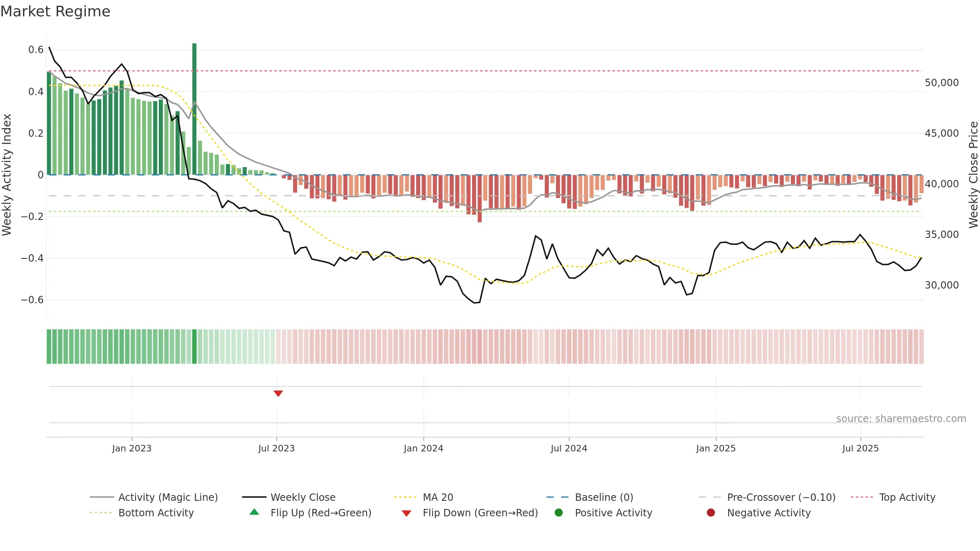Toggle the Baseline (0) legend entry
This screenshot has height=551, width=980.
[590, 497]
